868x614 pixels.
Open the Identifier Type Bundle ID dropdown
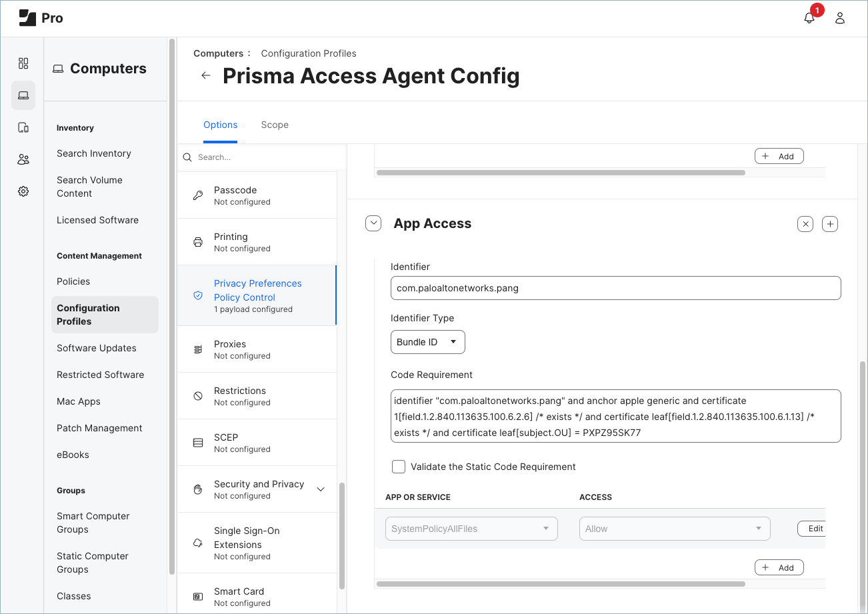[x=427, y=341]
